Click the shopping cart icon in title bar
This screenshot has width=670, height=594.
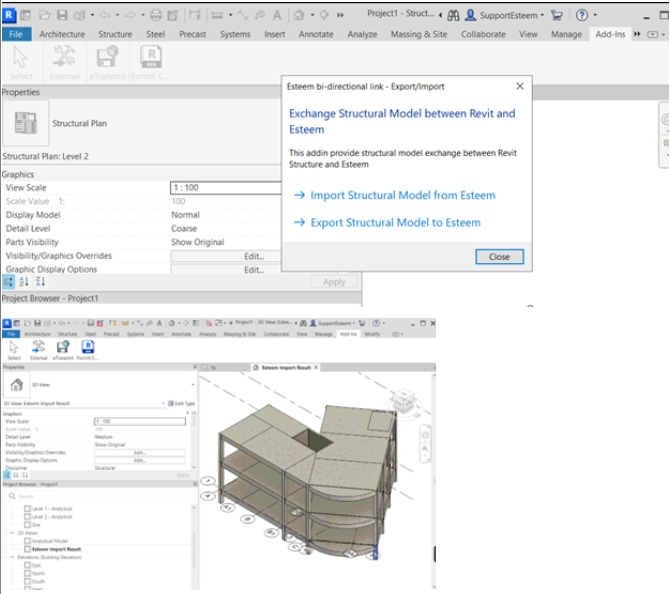pos(559,15)
